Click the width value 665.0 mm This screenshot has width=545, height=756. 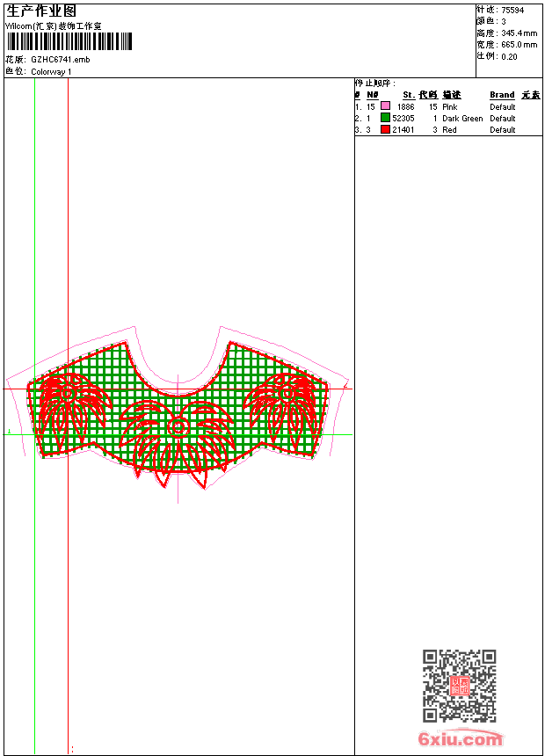519,45
